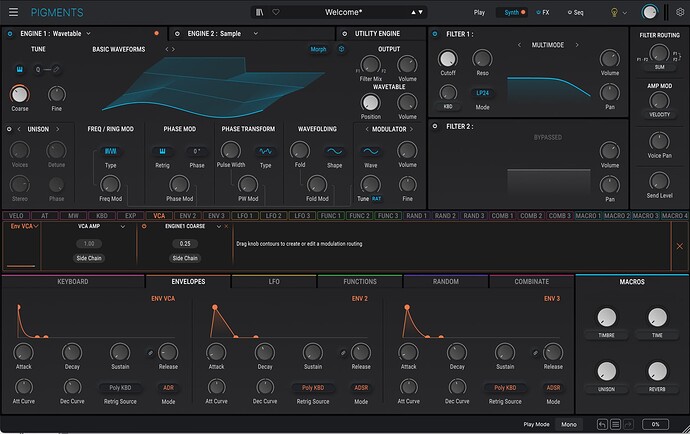
Task: Switch to the Random tab
Action: [445, 282]
